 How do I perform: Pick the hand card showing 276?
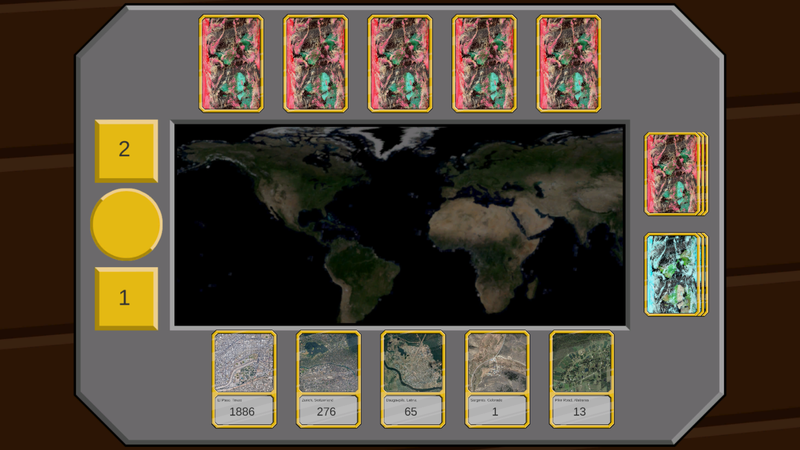tap(328, 379)
